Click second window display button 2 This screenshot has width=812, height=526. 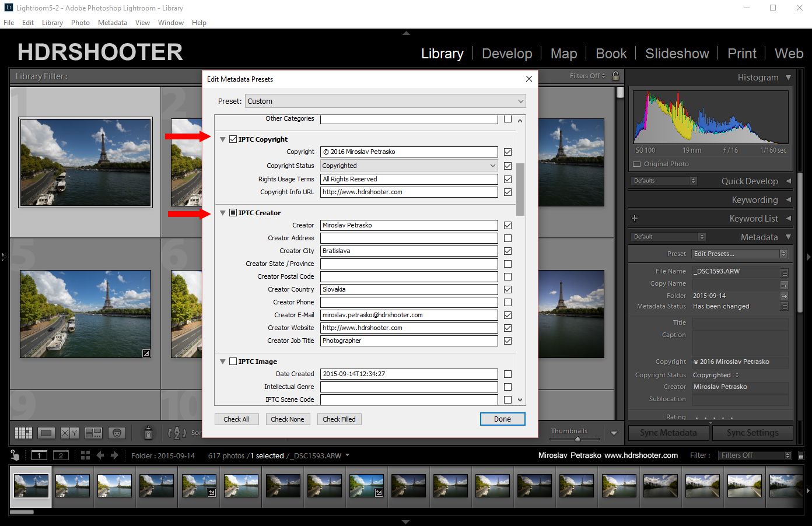[x=61, y=455]
